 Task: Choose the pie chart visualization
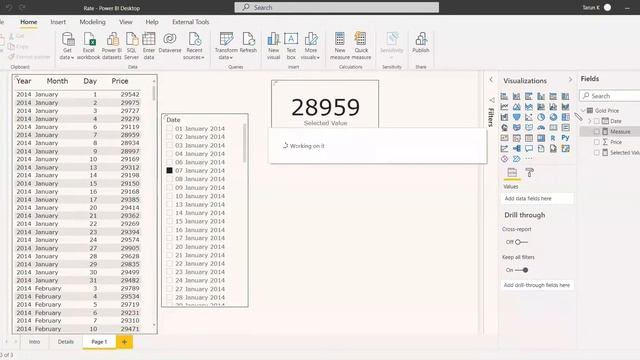tap(541, 117)
